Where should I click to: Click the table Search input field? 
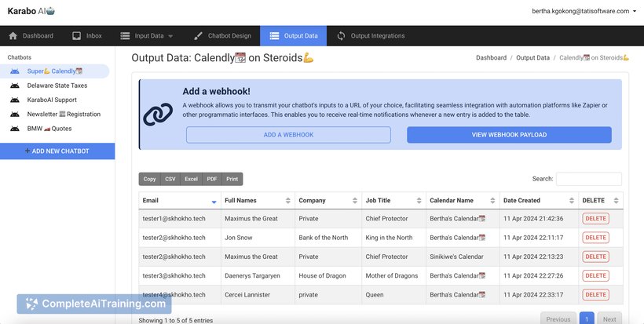(x=589, y=179)
